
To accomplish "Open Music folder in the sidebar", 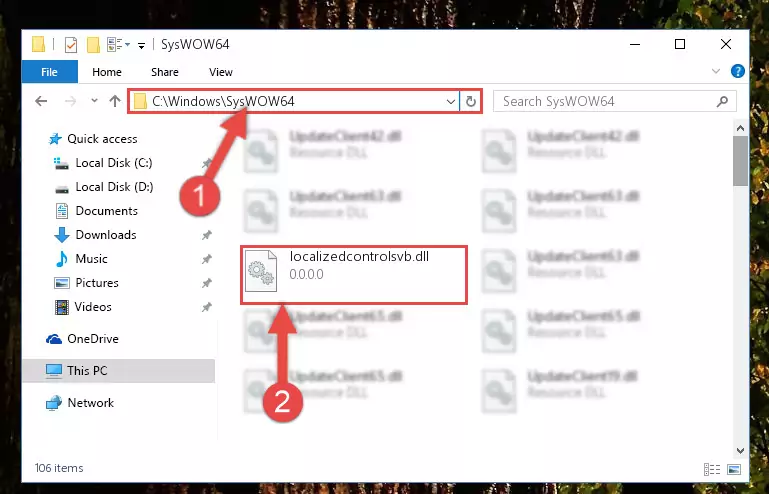I will [91, 259].
